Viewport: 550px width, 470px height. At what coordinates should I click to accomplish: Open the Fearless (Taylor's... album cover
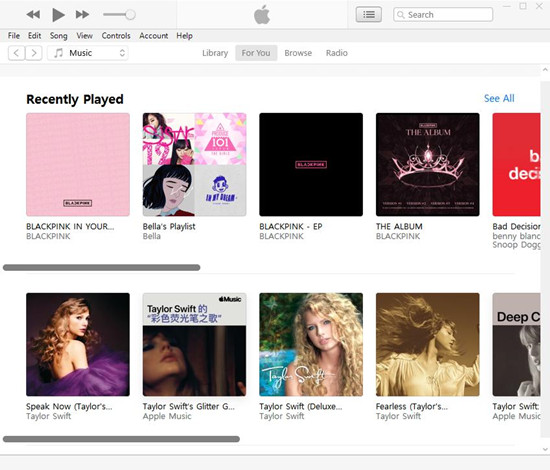point(428,344)
